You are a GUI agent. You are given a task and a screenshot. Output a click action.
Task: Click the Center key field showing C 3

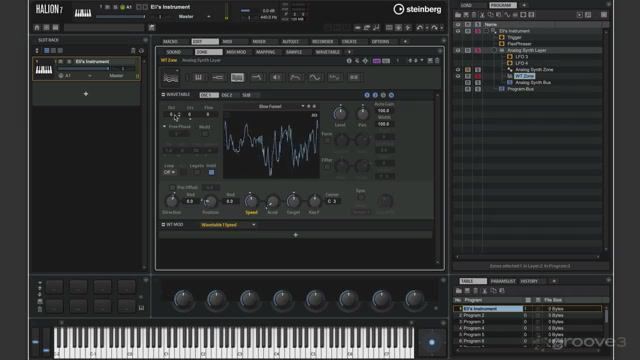point(332,201)
